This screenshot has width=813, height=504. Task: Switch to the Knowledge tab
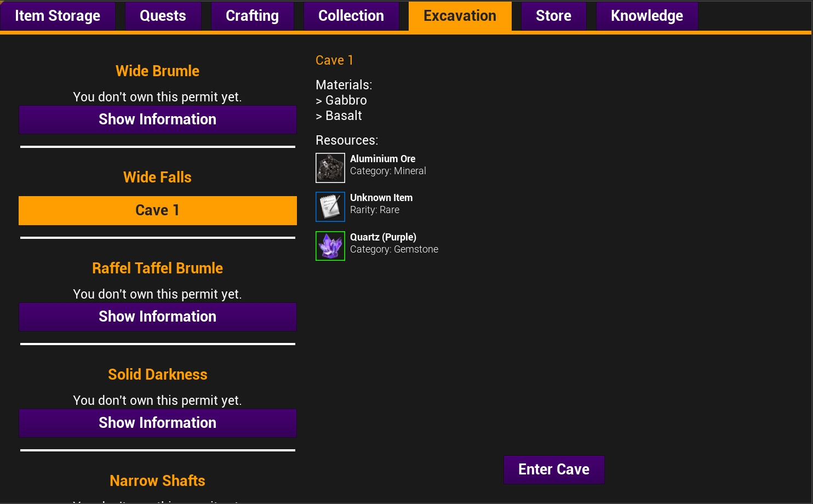[x=646, y=16]
